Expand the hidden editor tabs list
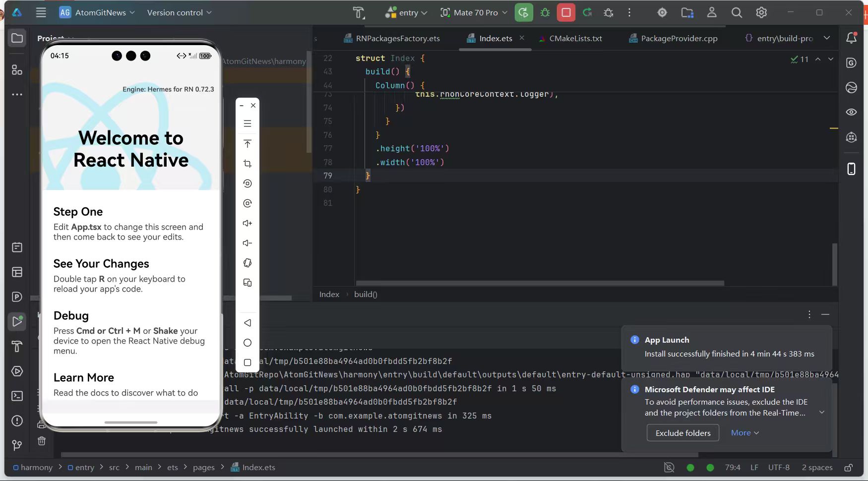This screenshot has width=868, height=481. 827,38
